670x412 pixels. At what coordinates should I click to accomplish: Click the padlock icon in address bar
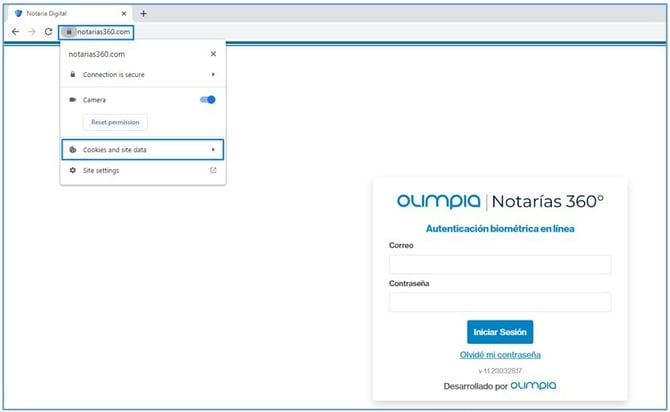click(69, 32)
